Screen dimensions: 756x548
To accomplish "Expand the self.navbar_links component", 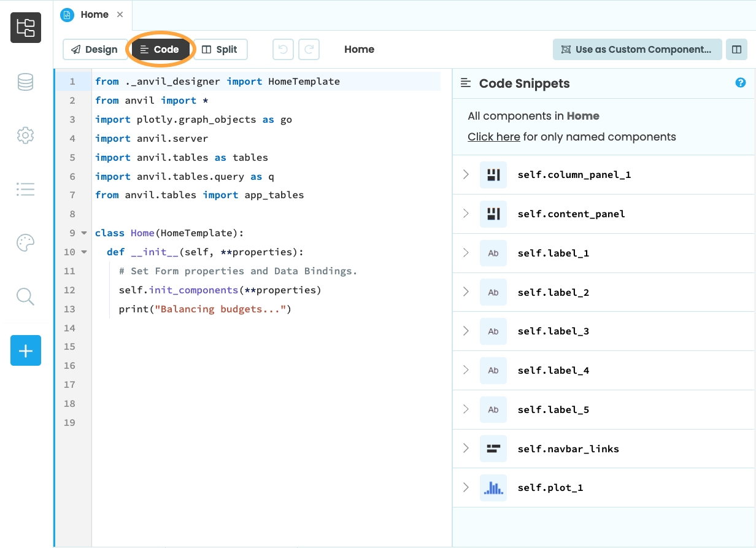I will point(465,449).
